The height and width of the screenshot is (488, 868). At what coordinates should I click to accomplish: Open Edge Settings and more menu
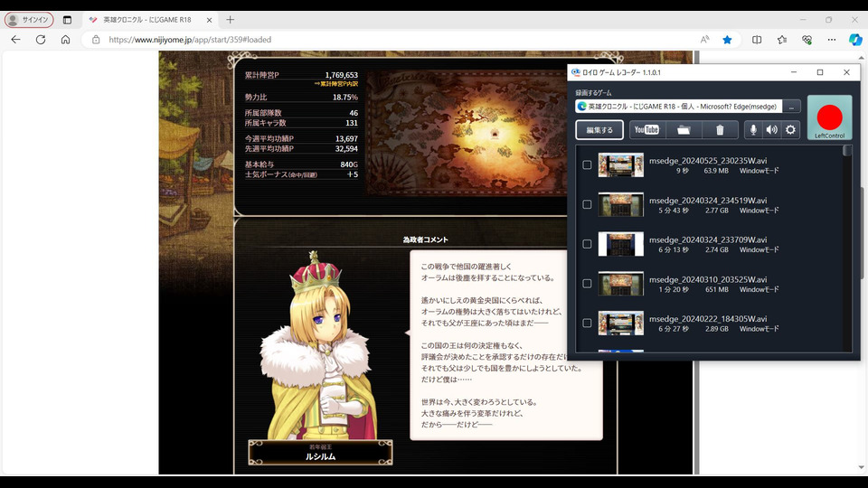coord(832,39)
